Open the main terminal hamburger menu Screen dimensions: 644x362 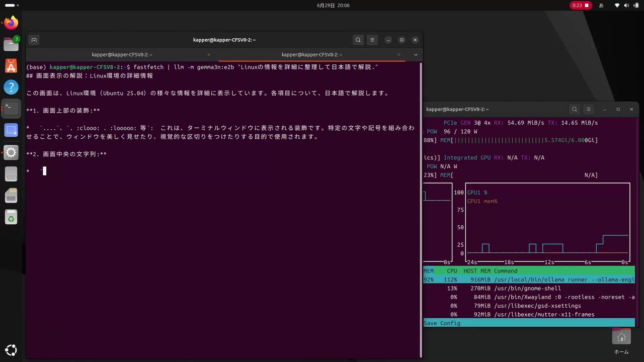tap(372, 40)
